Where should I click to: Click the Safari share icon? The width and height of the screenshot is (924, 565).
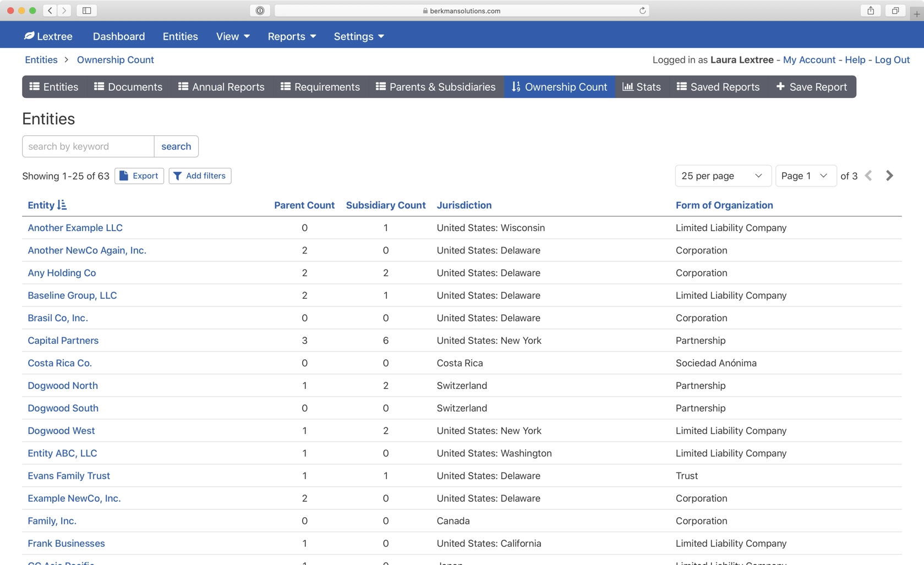tap(871, 10)
